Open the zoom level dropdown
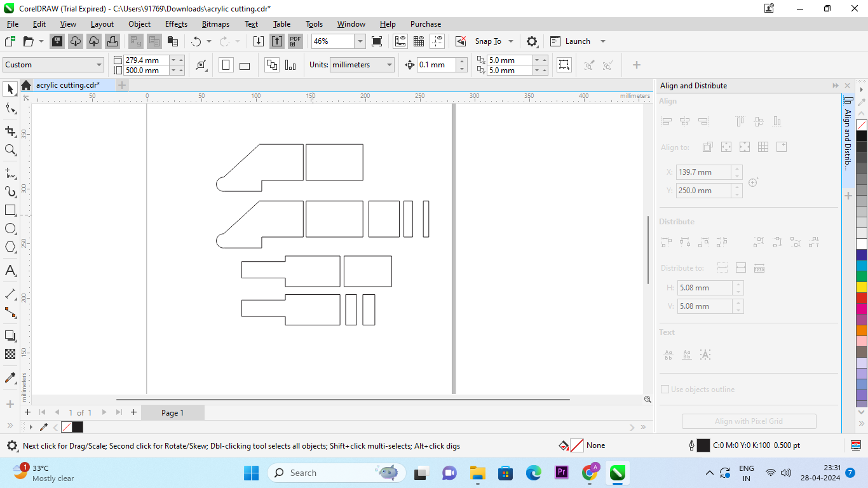868x488 pixels. click(360, 41)
